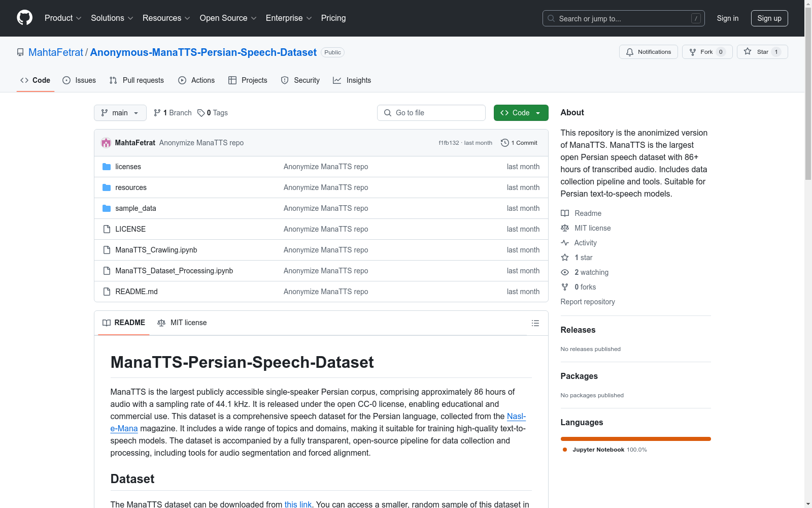Expand the Resources menu
This screenshot has width=812, height=508.
click(166, 18)
